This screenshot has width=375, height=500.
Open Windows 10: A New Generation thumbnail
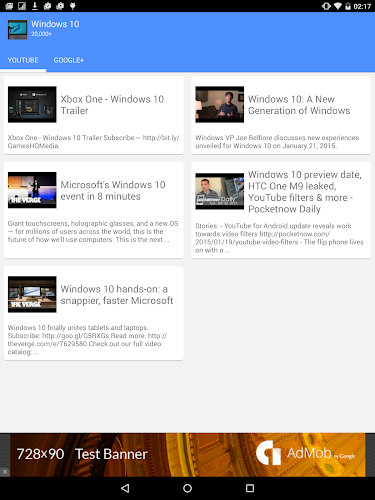[219, 104]
